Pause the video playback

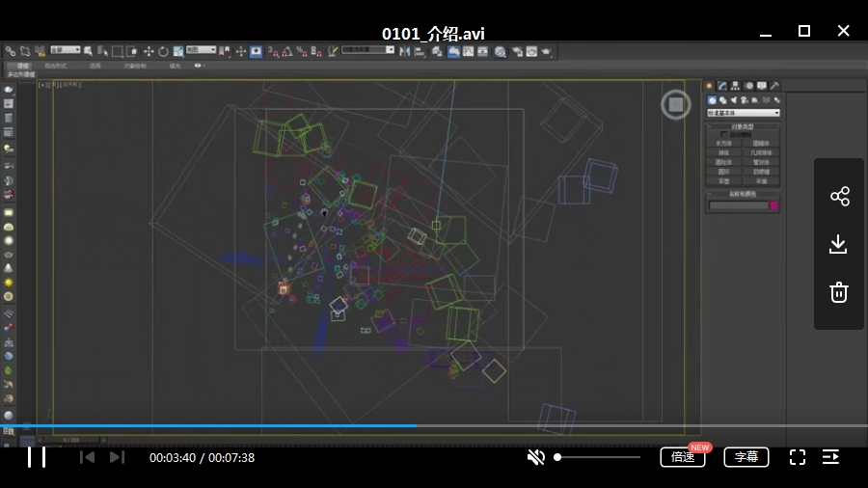(x=37, y=457)
